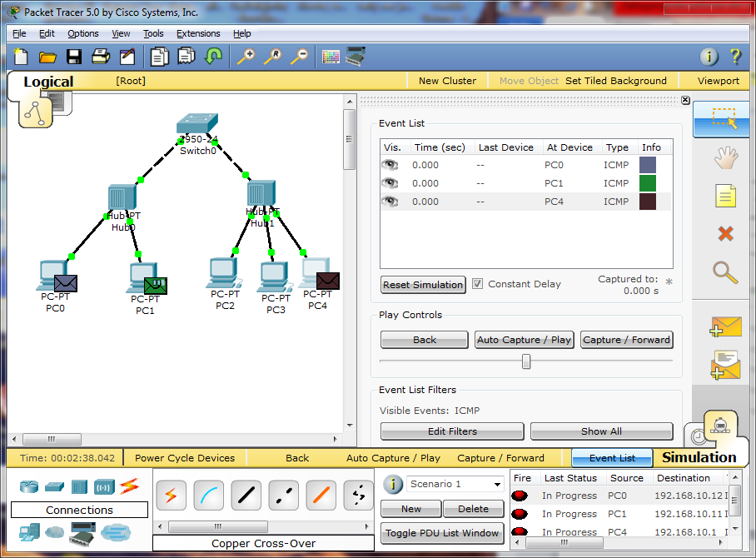Open the Extensions menu
Image resolution: width=756 pixels, height=558 pixels.
click(198, 33)
